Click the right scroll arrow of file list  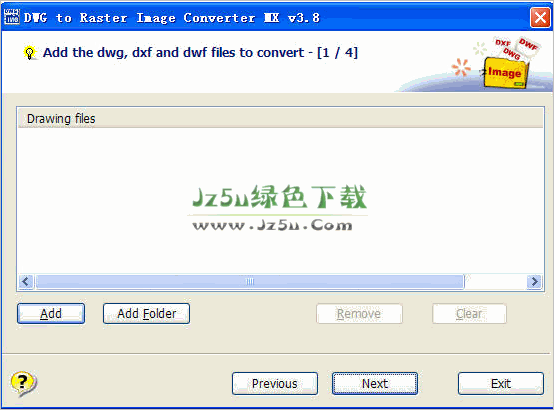(535, 282)
